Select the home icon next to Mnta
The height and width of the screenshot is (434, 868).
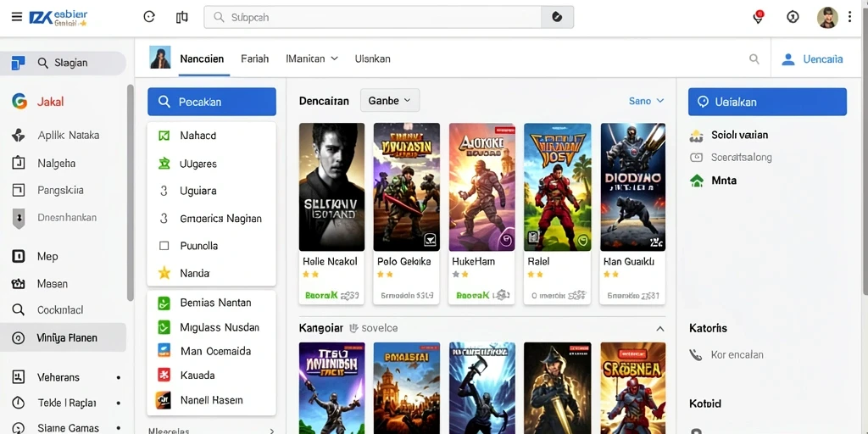point(697,181)
